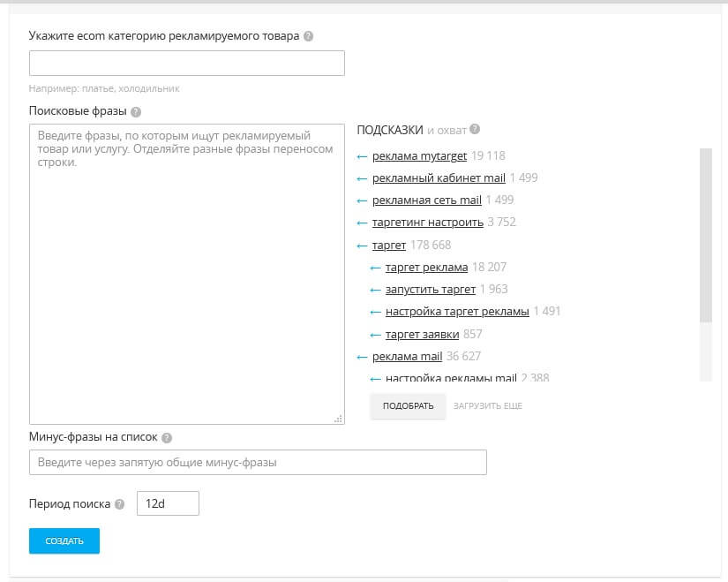Click the arrow to add реклама mytarget phrase
Image resolution: width=728 pixels, height=582 pixels.
362,155
